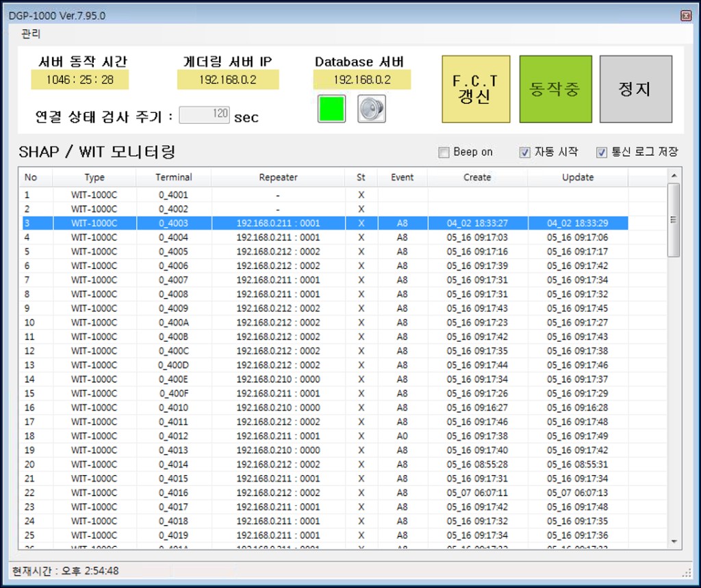Viewport: 701px width, 588px height.
Task: Click Update time 05_16 09:17:48 in row 23
Action: tap(578, 507)
